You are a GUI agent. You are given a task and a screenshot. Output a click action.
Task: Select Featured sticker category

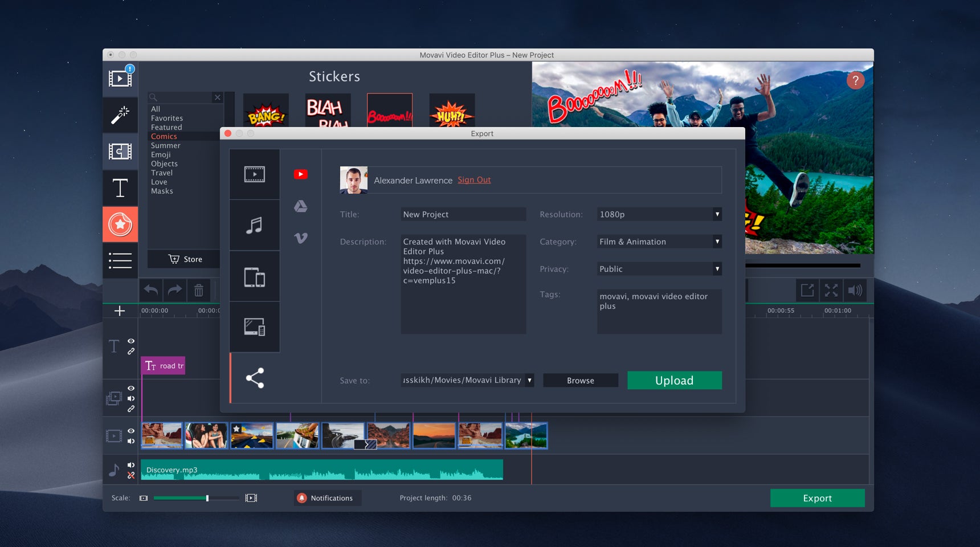click(166, 127)
